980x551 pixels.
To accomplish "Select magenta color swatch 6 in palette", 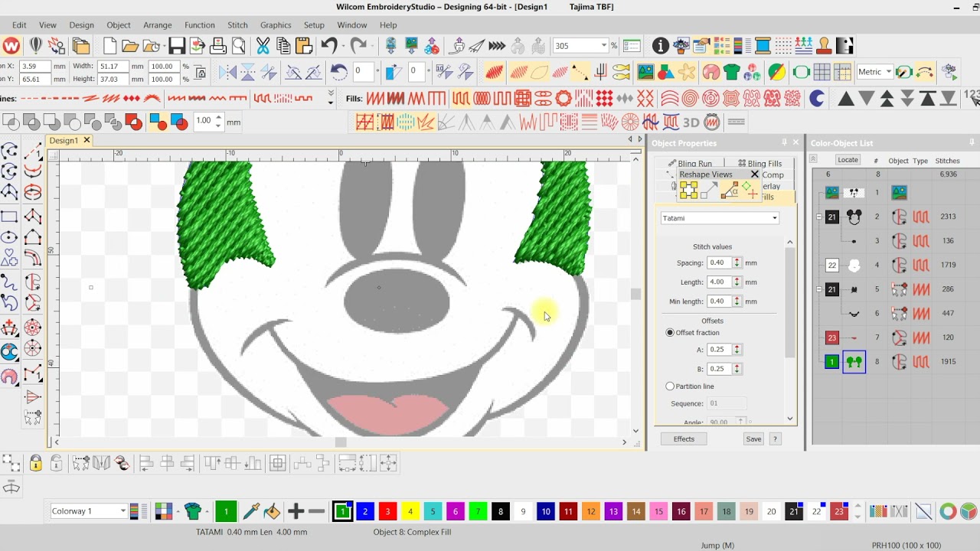I will coord(455,511).
